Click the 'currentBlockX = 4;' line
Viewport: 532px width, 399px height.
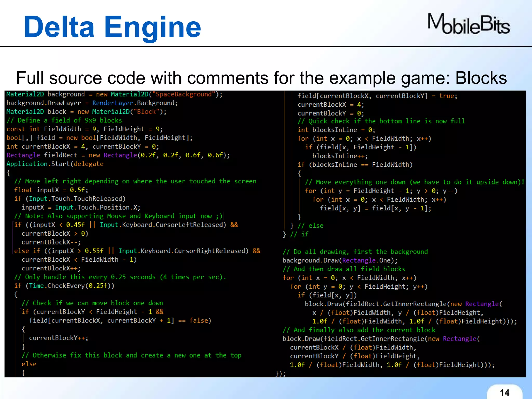pyautogui.click(x=331, y=105)
